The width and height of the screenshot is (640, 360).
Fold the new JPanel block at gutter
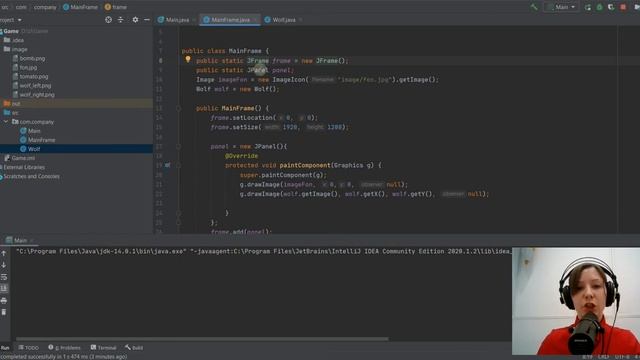pyautogui.click(x=178, y=146)
